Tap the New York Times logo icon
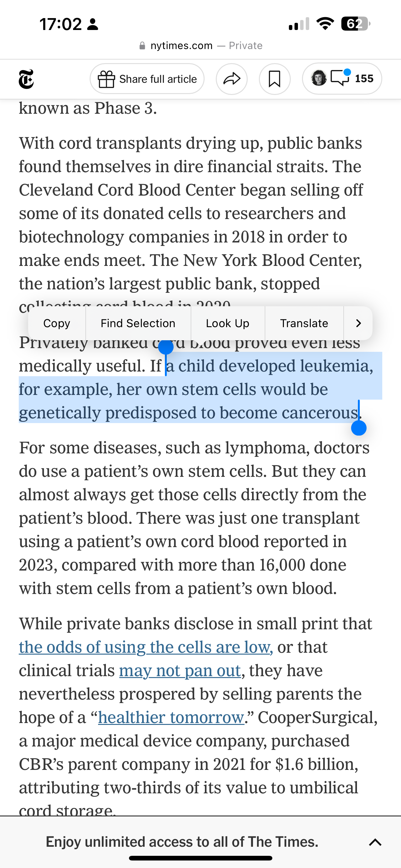 coord(26,79)
